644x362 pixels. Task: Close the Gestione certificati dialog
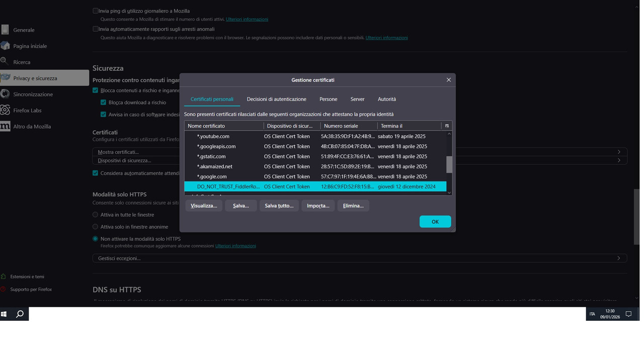pos(449,79)
